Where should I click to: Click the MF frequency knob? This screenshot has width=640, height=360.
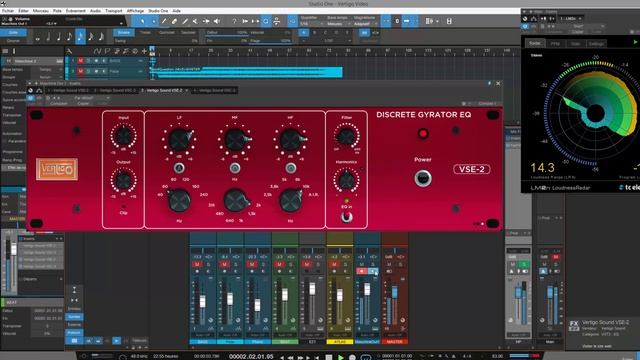pyautogui.click(x=235, y=200)
